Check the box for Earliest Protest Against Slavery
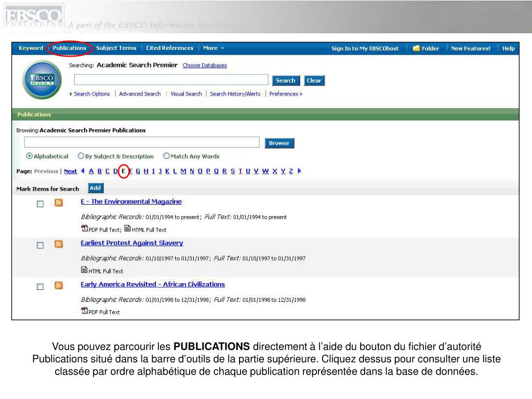 40,245
